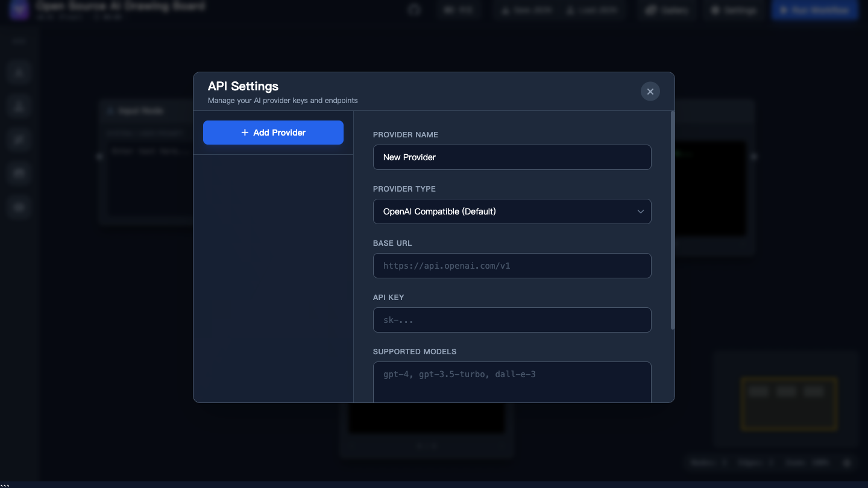Click the "PROVIDER TYPE" label
This screenshot has width=868, height=488.
tap(404, 189)
